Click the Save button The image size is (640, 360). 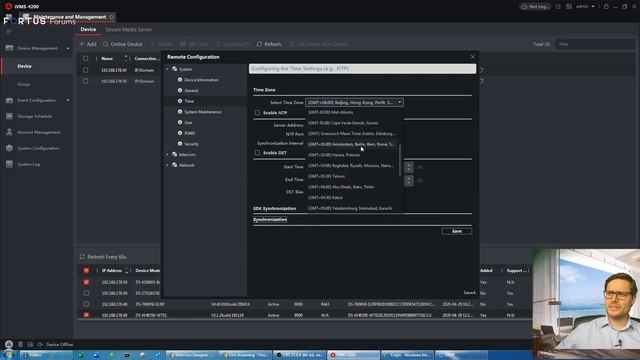[x=457, y=231]
